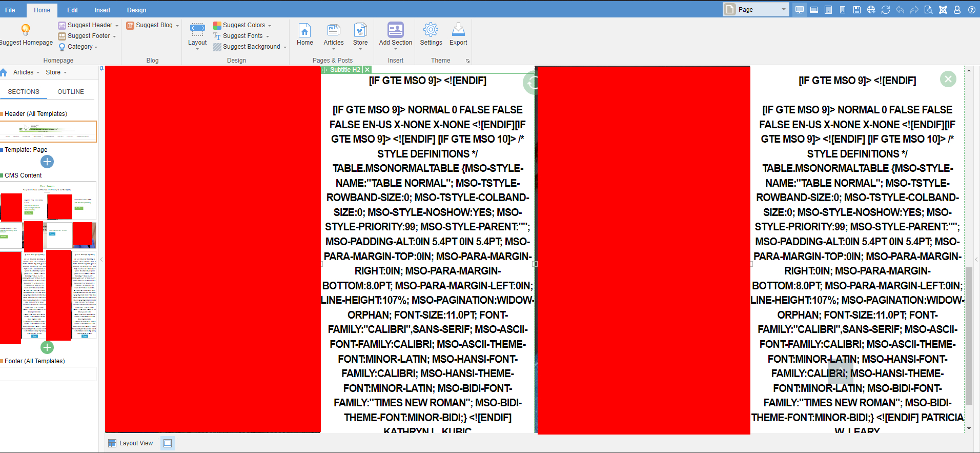
Task: Click the white X circle in right column
Action: (948, 79)
